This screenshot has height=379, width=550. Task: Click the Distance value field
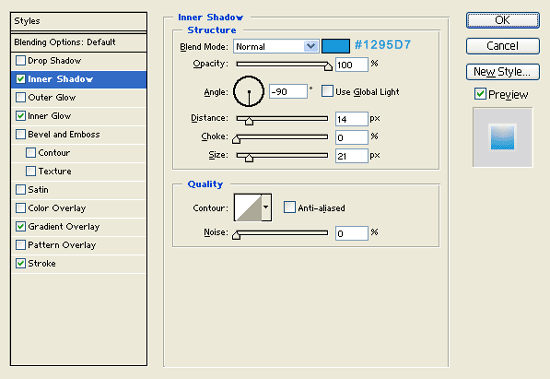[x=351, y=119]
